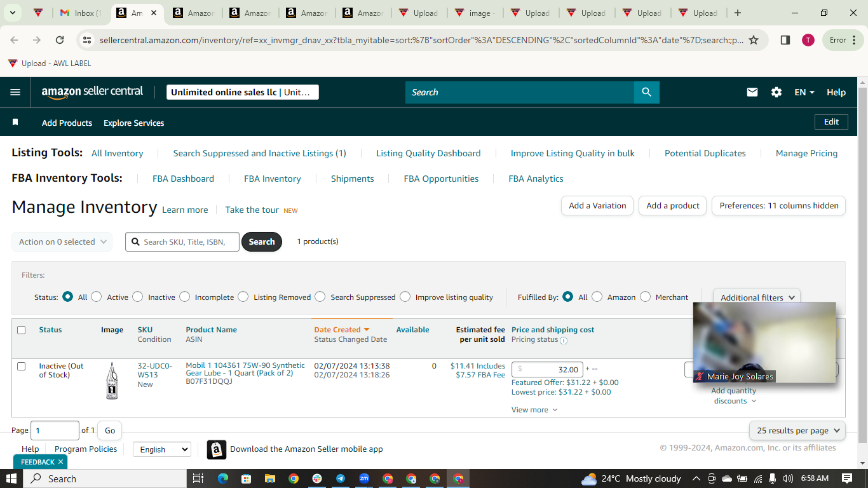Screen dimensions: 868x488
Task: Open File Explorer from the taskbar
Action: [x=270, y=478]
